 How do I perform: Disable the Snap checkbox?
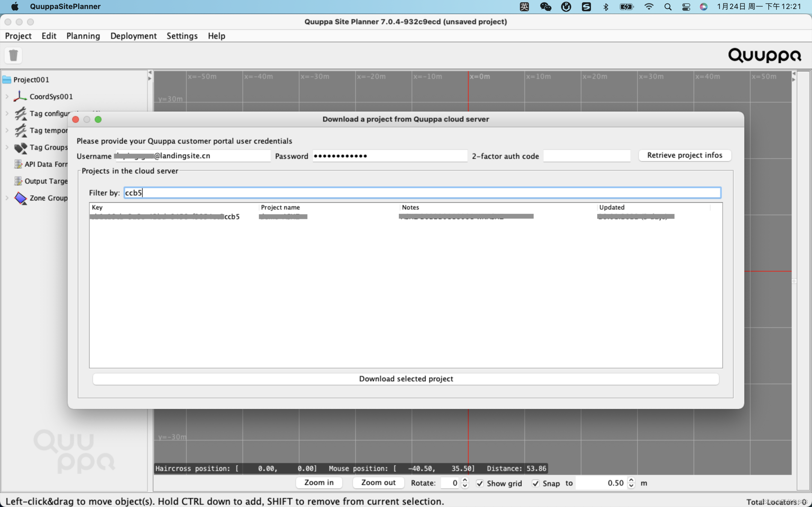(x=535, y=483)
